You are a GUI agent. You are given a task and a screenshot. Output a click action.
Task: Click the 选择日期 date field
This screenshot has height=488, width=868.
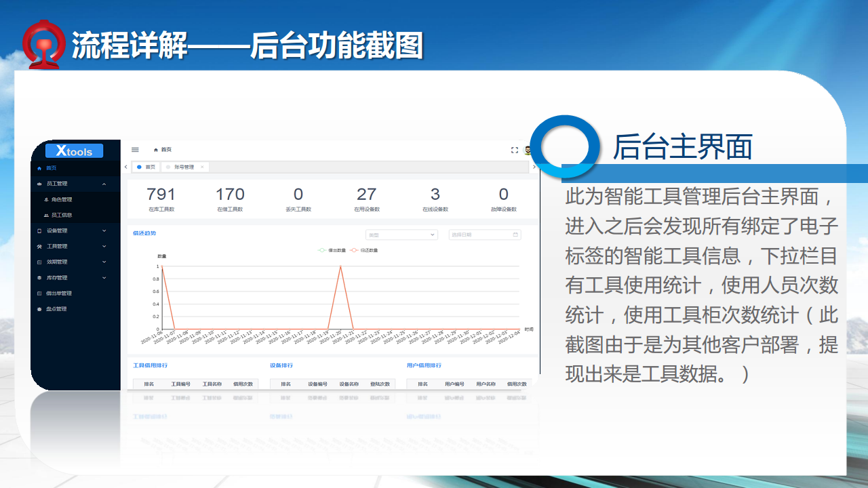pos(485,235)
